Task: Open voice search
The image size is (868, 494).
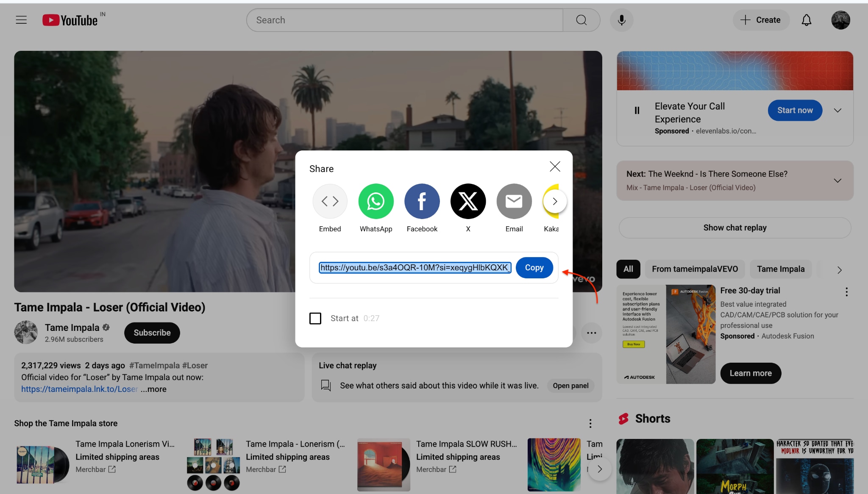Action: [x=621, y=20]
